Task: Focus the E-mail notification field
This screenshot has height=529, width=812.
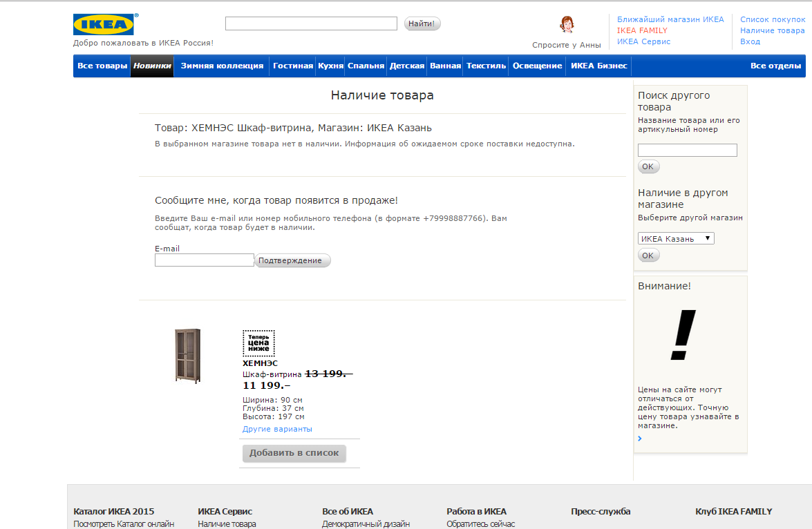Action: (x=204, y=260)
